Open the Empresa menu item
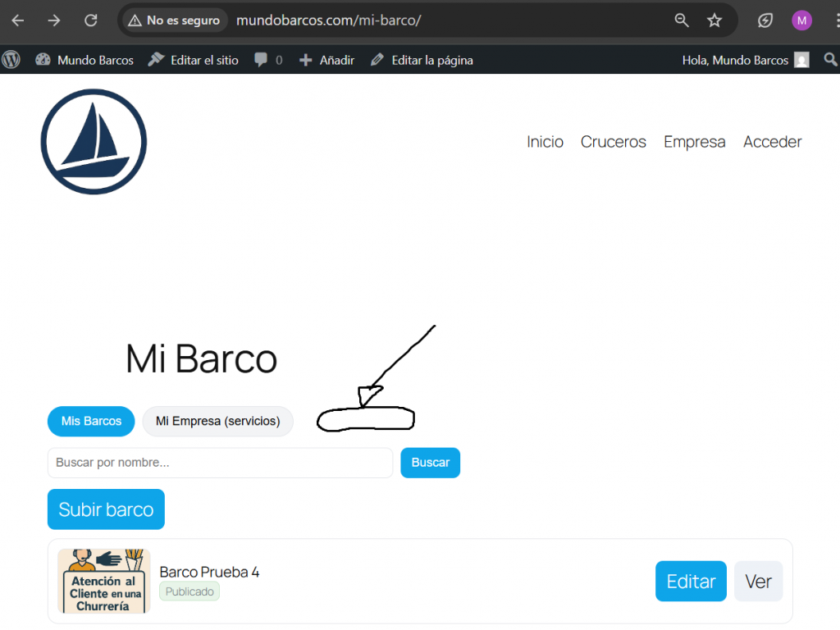 (x=694, y=141)
